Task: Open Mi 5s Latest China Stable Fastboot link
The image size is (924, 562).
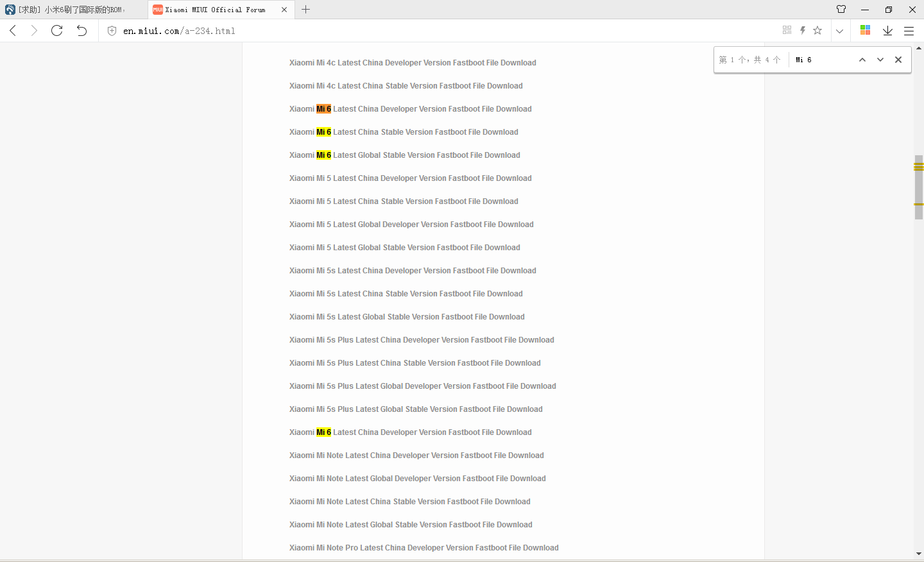Action: (406, 294)
